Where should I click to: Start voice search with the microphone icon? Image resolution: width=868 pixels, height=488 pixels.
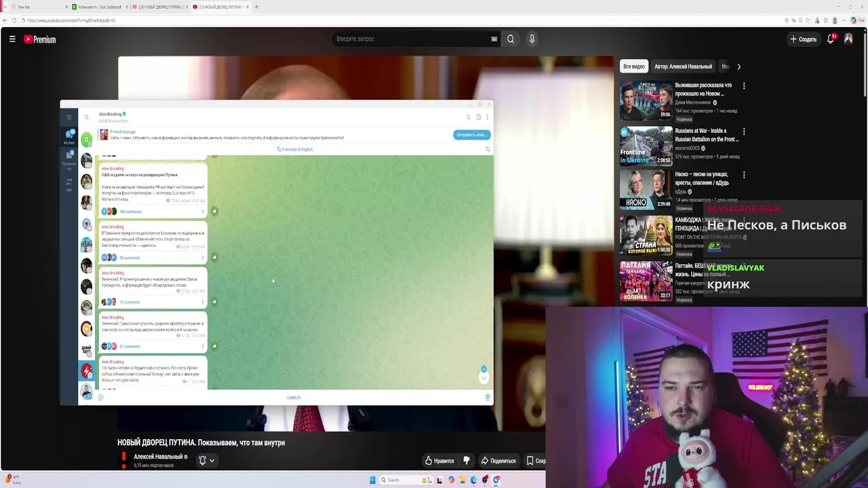click(x=532, y=39)
